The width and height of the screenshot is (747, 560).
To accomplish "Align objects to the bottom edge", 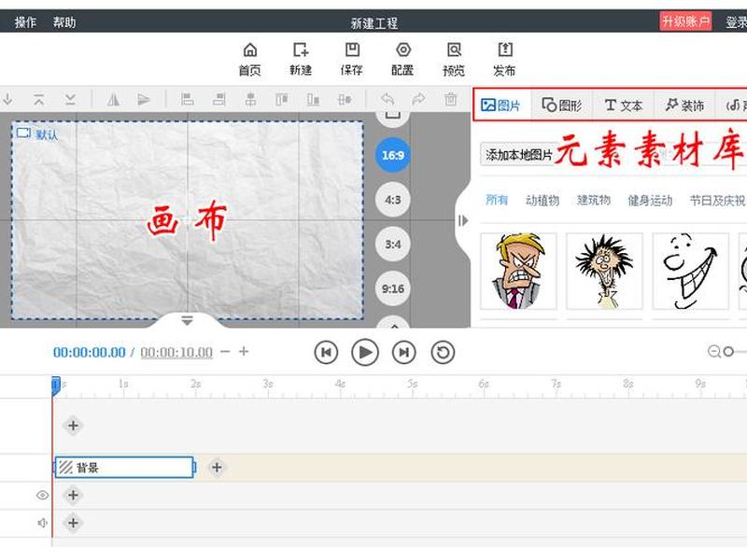I will [313, 100].
